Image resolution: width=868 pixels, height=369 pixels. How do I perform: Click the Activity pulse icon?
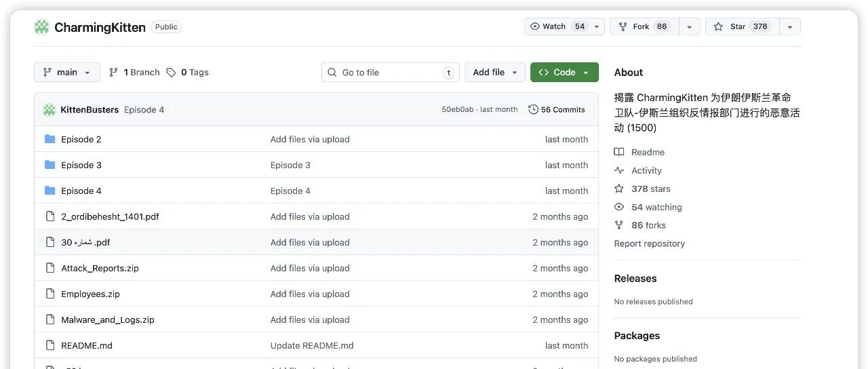click(618, 170)
